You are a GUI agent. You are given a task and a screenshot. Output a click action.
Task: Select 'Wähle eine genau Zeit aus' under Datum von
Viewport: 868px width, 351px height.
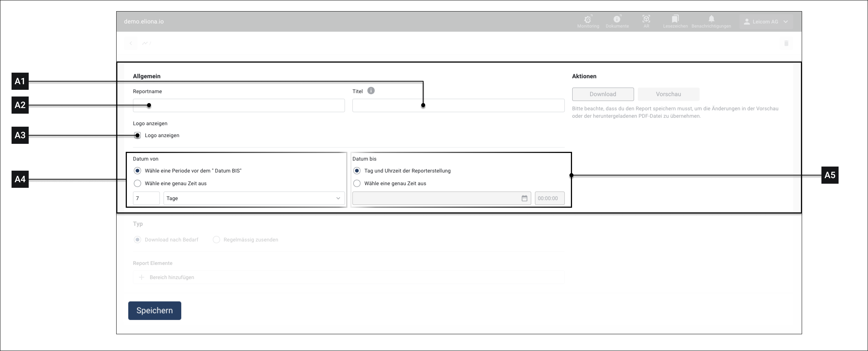pyautogui.click(x=137, y=184)
